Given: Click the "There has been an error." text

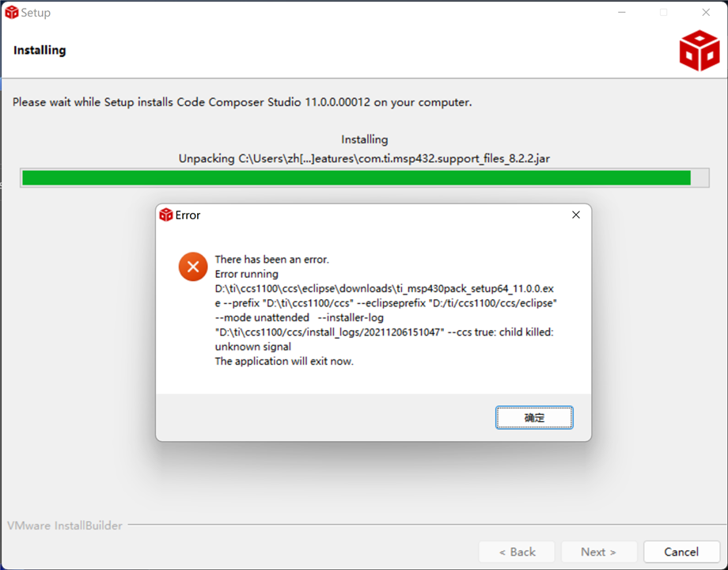Looking at the screenshot, I should click(271, 259).
